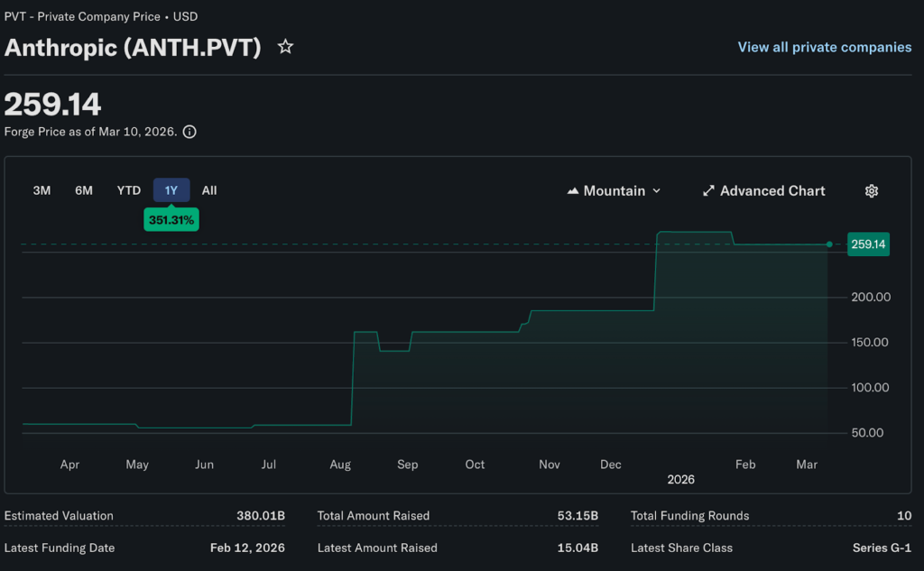The height and width of the screenshot is (571, 924).
Task: Click the 259.14 price label on axis
Action: coord(868,244)
